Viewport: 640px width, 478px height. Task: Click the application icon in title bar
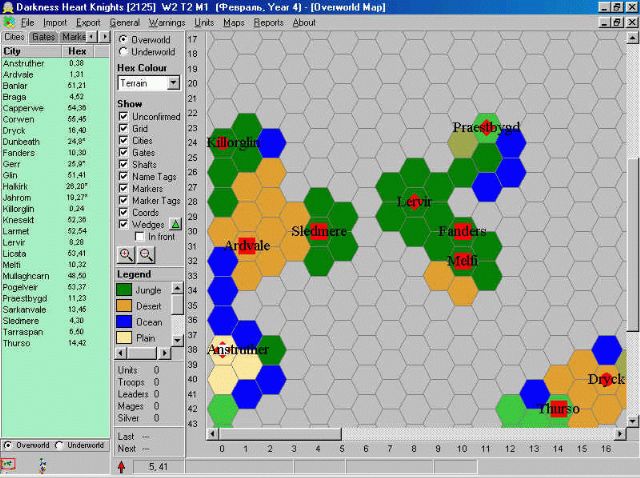click(8, 7)
